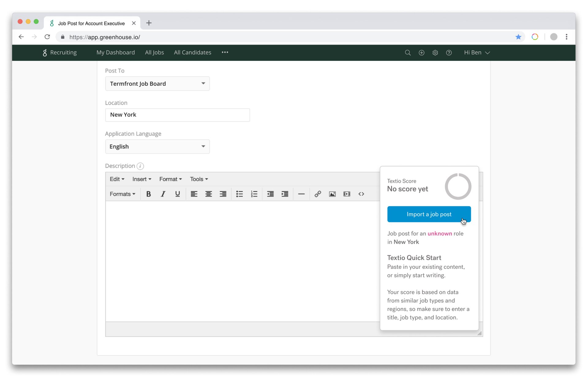Click the Import a job post button
The image size is (588, 378).
click(429, 214)
